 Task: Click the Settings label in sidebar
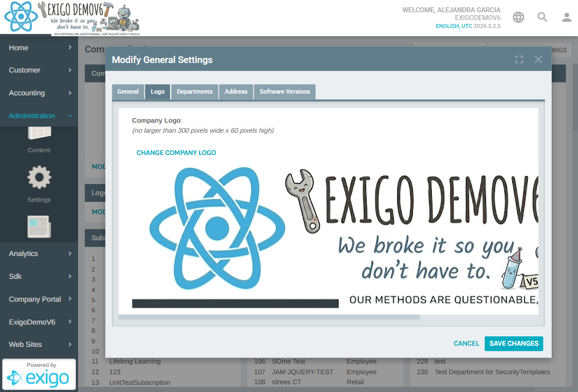(x=39, y=200)
